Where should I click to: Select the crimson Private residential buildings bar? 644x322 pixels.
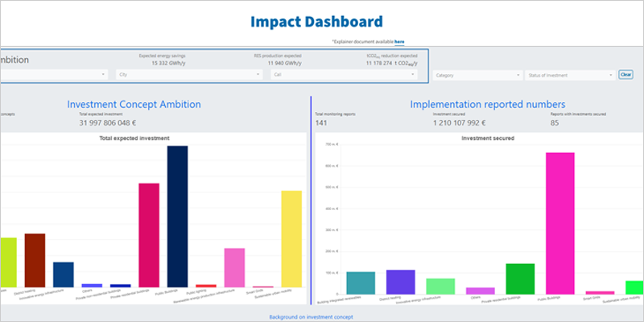click(149, 234)
